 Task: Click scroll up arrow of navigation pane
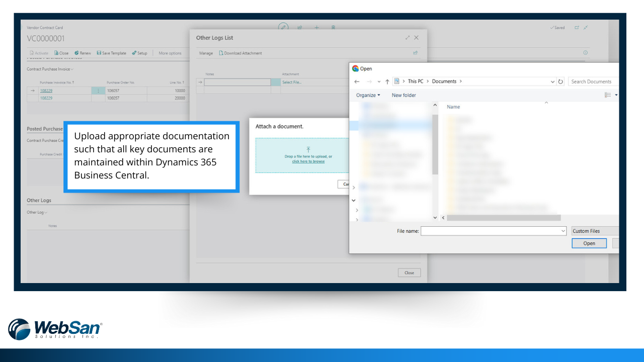(x=435, y=106)
